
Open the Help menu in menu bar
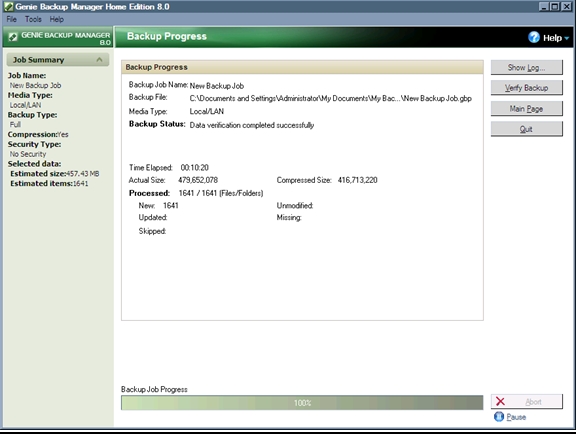(x=57, y=19)
